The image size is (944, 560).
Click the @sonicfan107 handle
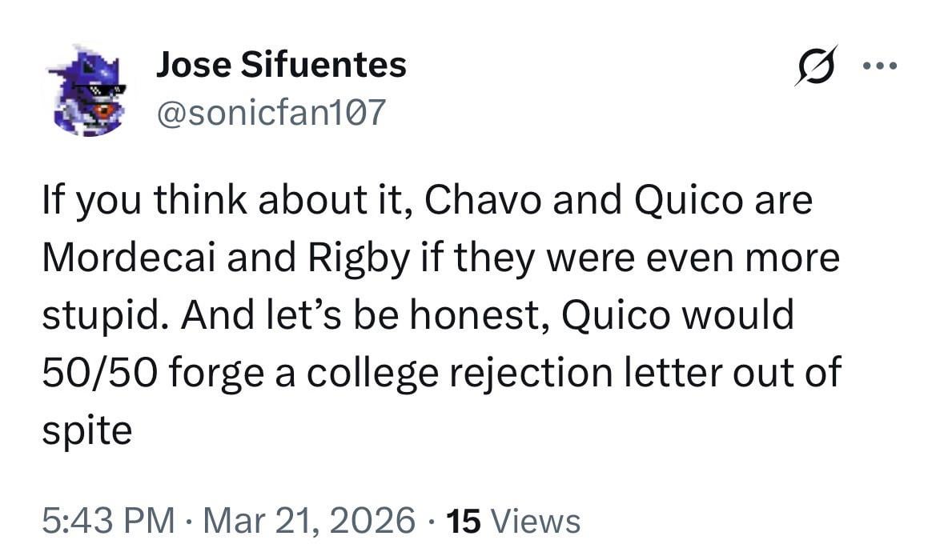pos(270,114)
